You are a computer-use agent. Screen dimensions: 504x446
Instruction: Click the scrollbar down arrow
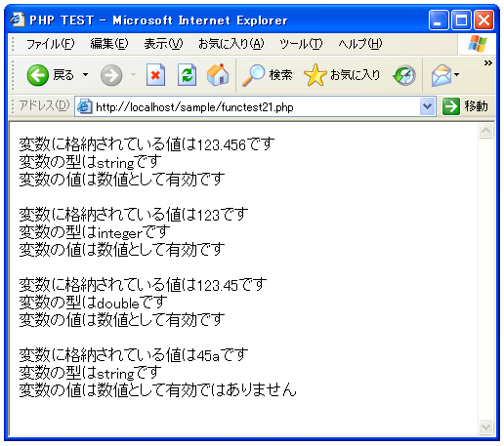(x=485, y=426)
